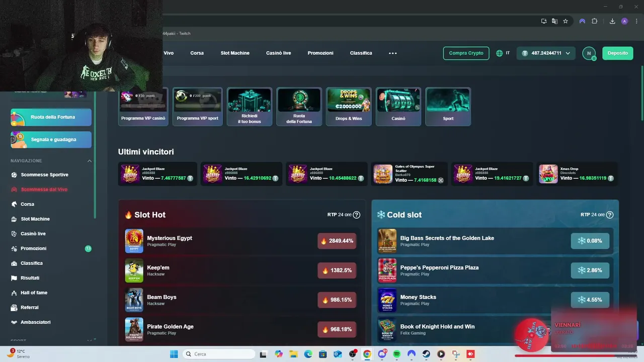
Task: Collapse the NAVIGAZIONE sidebar section
Action: (90, 161)
